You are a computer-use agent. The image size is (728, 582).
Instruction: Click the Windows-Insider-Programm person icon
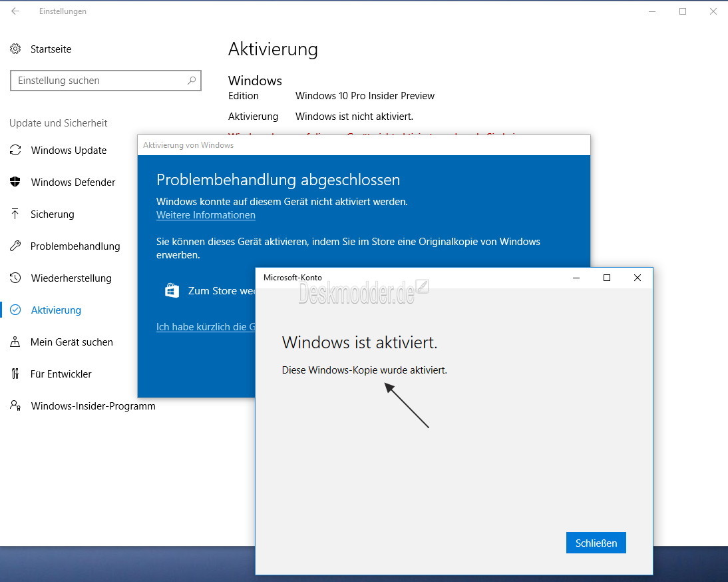pos(15,406)
